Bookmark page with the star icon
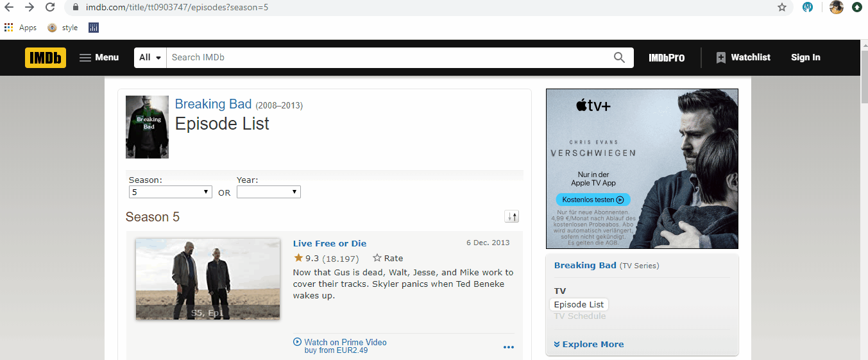868x360 pixels. point(782,7)
